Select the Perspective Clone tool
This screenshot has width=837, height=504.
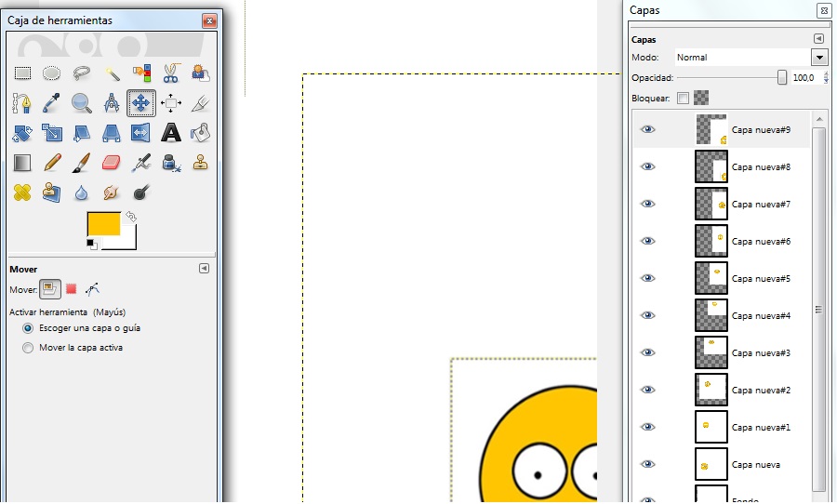(x=52, y=192)
